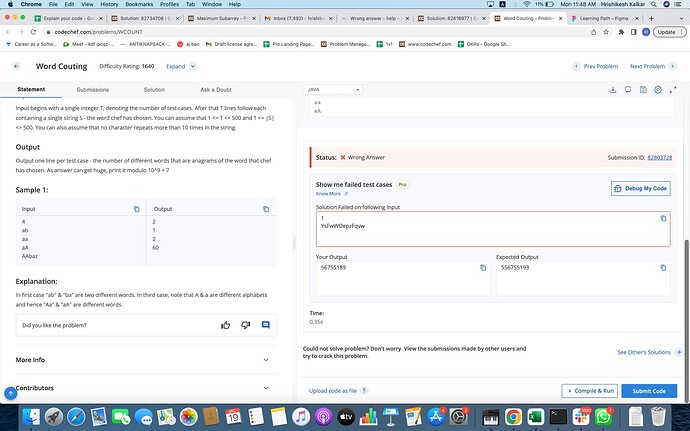Viewport: 690px width, 431px height.
Task: Open Chrome extensions puzzle icon
Action: click(621, 32)
